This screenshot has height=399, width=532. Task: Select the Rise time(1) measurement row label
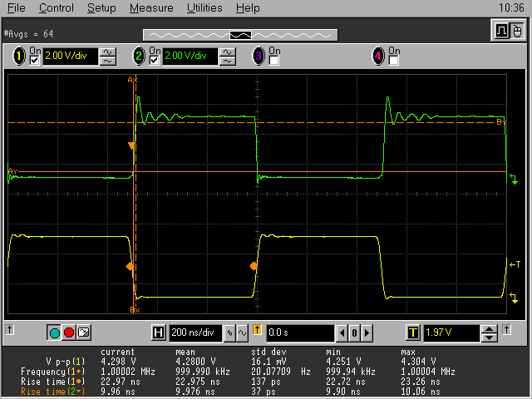tap(53, 382)
